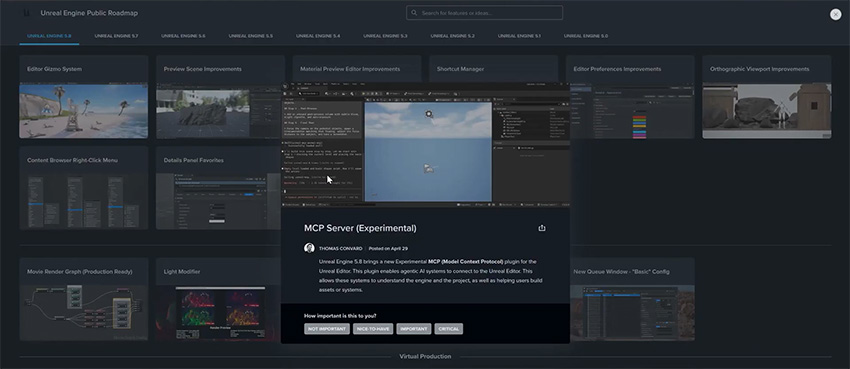Switch to the Unreal Engine 5.0 tab

pyautogui.click(x=586, y=36)
